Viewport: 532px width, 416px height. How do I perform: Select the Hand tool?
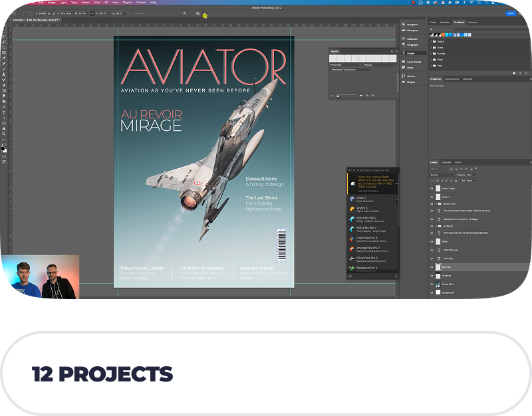click(4, 128)
